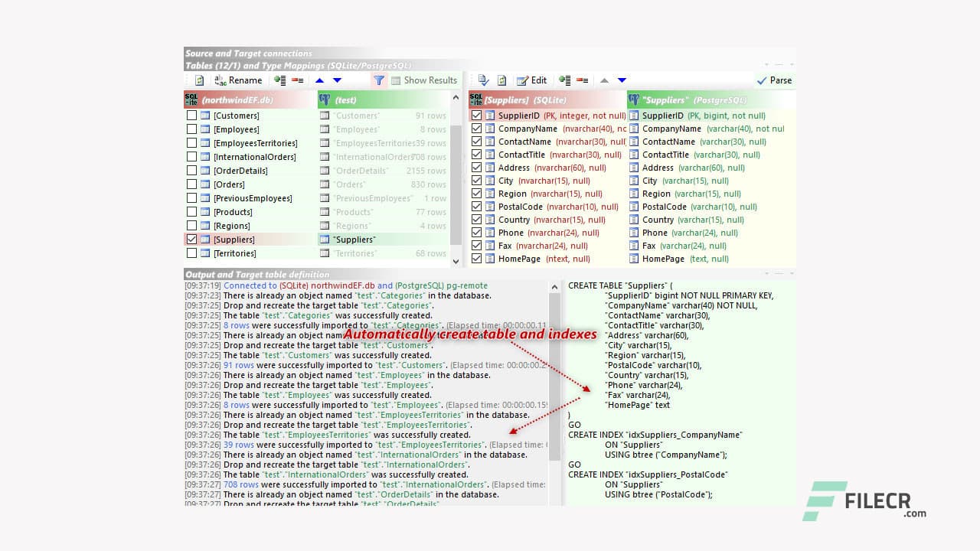This screenshot has height=551, width=980.
Task: Toggle the table filter funnel icon
Action: (x=378, y=80)
